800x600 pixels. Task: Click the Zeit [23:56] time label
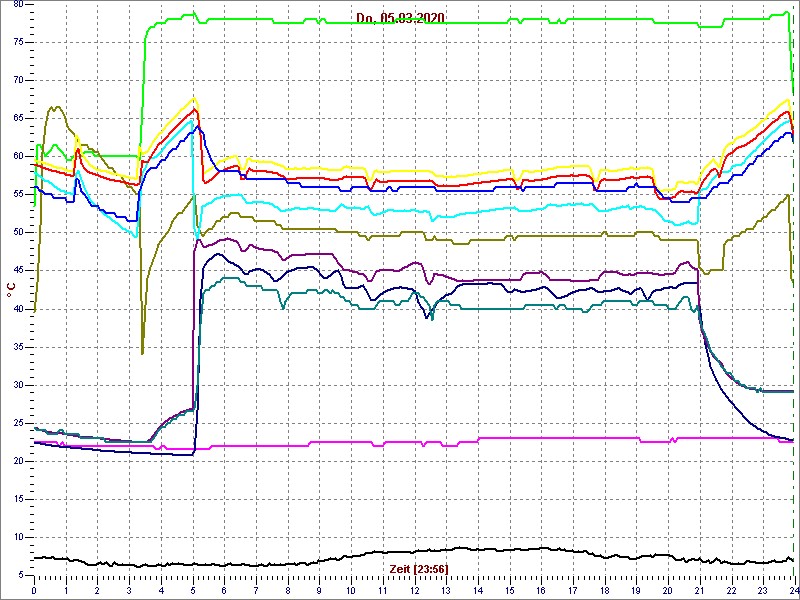[x=418, y=568]
